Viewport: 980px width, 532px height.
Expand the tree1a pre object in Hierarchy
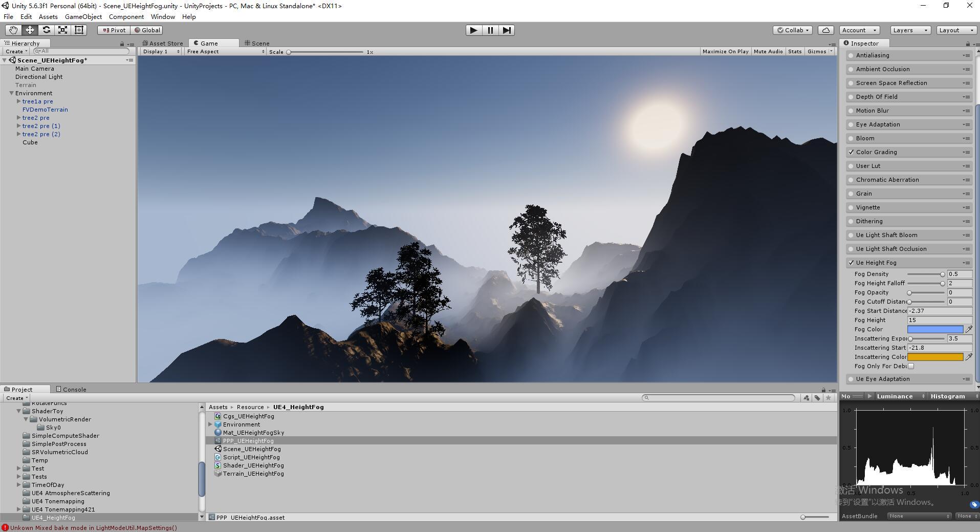(18, 101)
